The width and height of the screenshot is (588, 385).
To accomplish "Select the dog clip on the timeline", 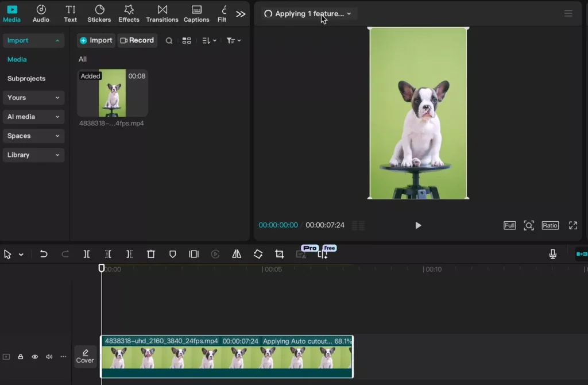I will click(x=227, y=357).
